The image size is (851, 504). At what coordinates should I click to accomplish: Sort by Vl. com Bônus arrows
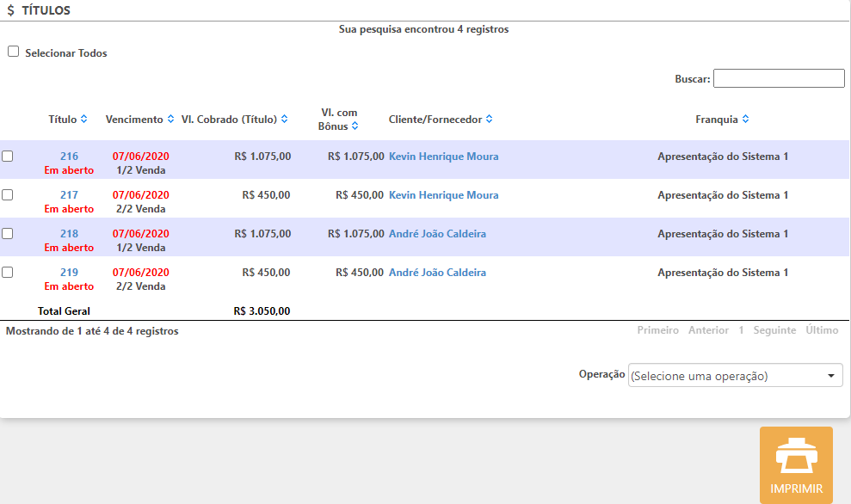tap(355, 126)
